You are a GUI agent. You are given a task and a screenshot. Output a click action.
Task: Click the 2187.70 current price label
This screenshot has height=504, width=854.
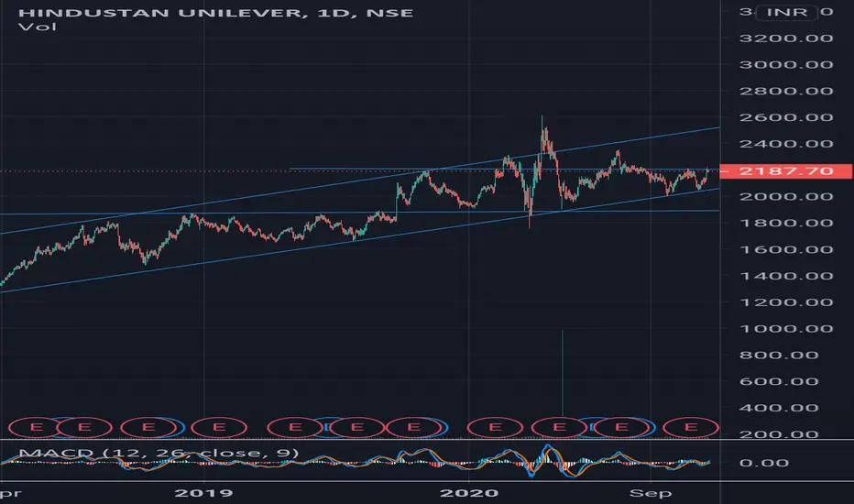pos(786,171)
